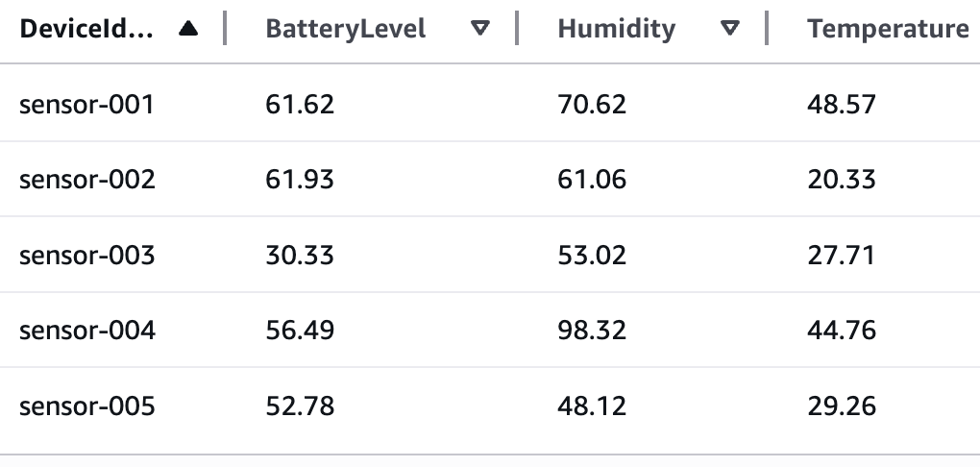Screen dimensions: 980x467
Task: Select the sensor-002 device cell
Action: pos(86,180)
